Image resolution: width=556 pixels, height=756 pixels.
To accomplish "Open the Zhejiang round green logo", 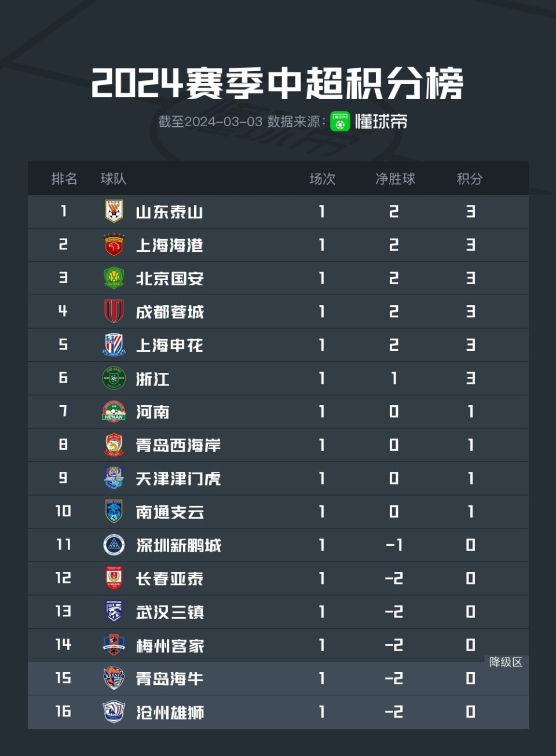I will (x=114, y=379).
